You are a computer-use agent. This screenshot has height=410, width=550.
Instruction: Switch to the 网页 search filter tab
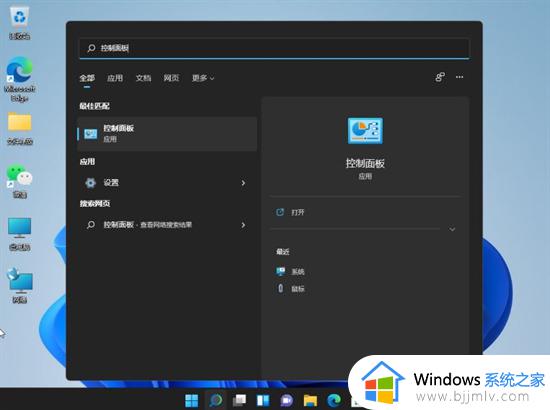[171, 78]
